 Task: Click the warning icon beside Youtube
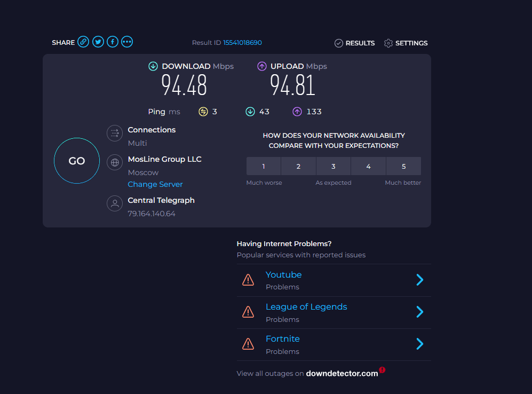coord(248,280)
